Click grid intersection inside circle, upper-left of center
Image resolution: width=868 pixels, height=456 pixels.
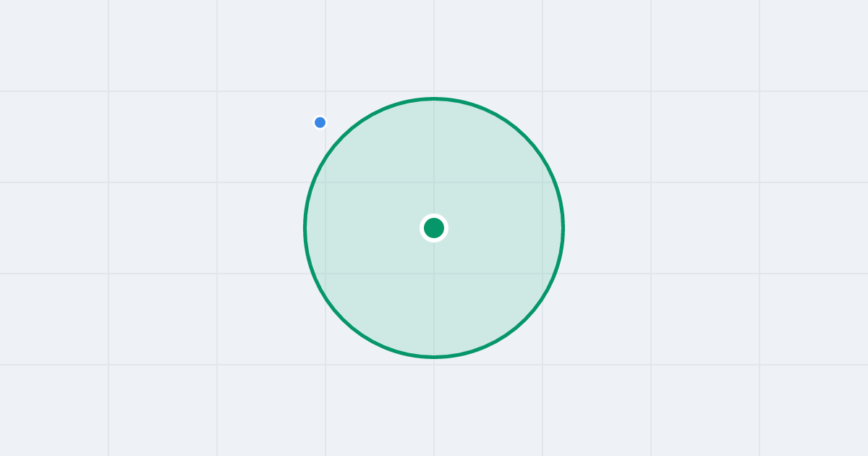[x=325, y=182]
